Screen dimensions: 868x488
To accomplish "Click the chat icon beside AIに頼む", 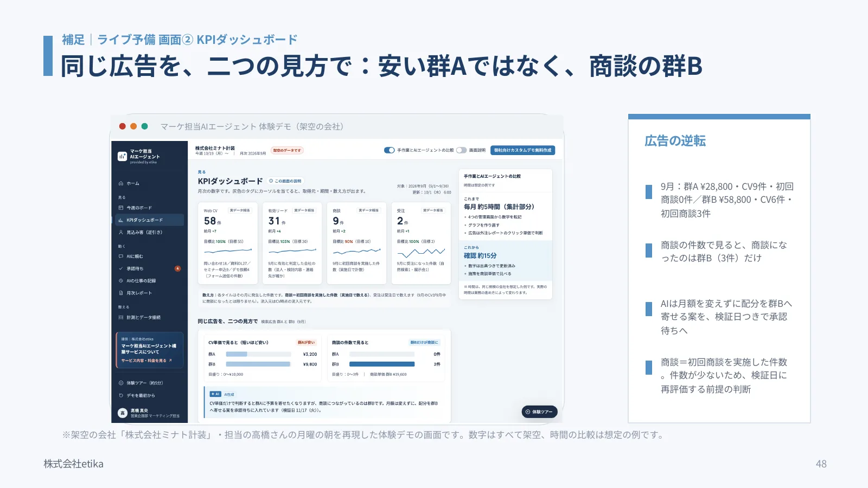I will [121, 256].
